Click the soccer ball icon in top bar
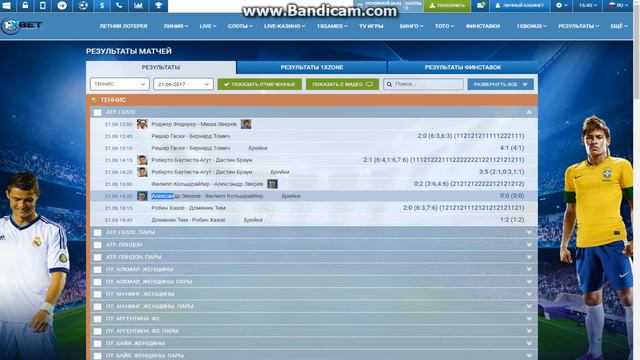The image size is (640, 360). (x=83, y=5)
